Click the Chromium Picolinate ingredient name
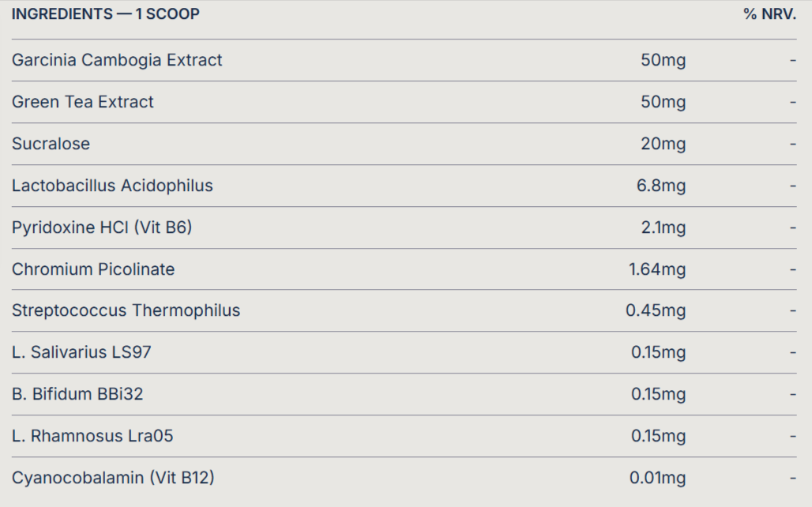The width and height of the screenshot is (812, 507). pos(93,269)
